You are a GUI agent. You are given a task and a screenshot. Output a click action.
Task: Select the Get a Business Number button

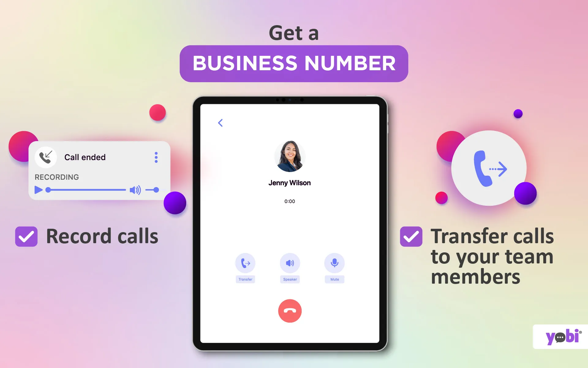[293, 63]
